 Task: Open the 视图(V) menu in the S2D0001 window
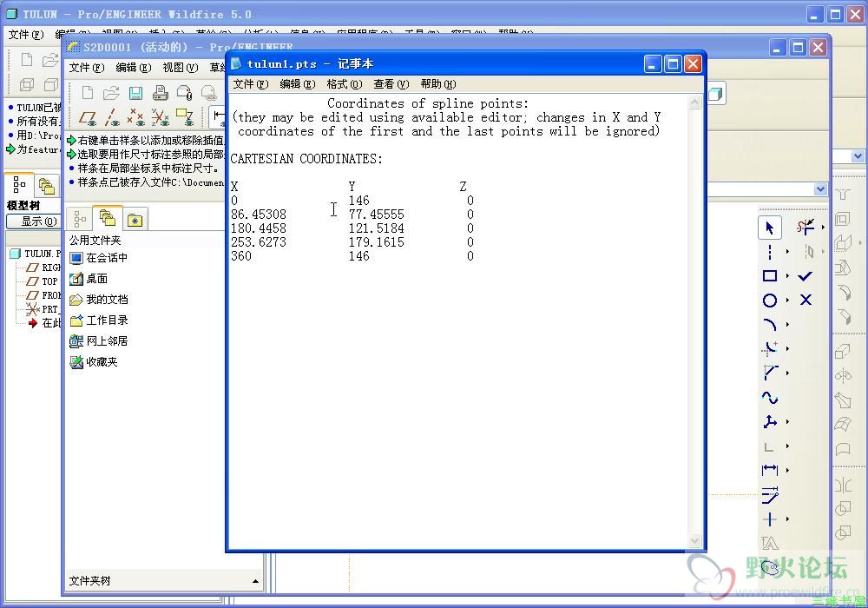[x=180, y=68]
